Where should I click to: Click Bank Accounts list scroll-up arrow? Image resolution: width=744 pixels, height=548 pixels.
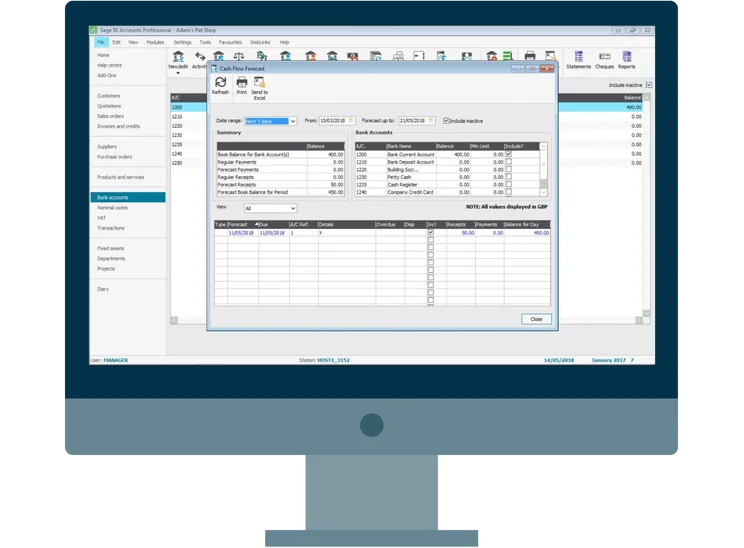point(544,146)
